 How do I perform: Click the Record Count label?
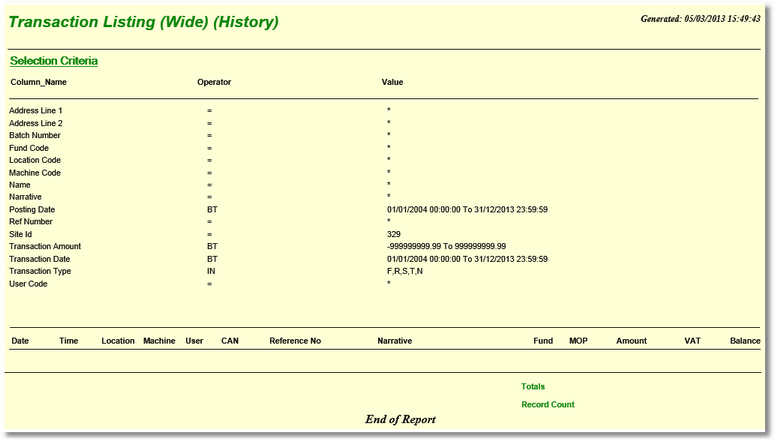point(548,405)
